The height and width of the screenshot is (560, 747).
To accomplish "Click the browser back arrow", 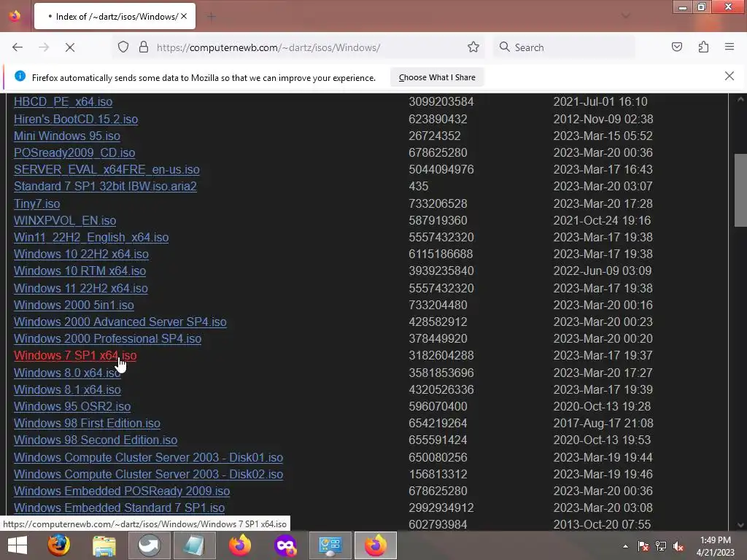I will (18, 47).
